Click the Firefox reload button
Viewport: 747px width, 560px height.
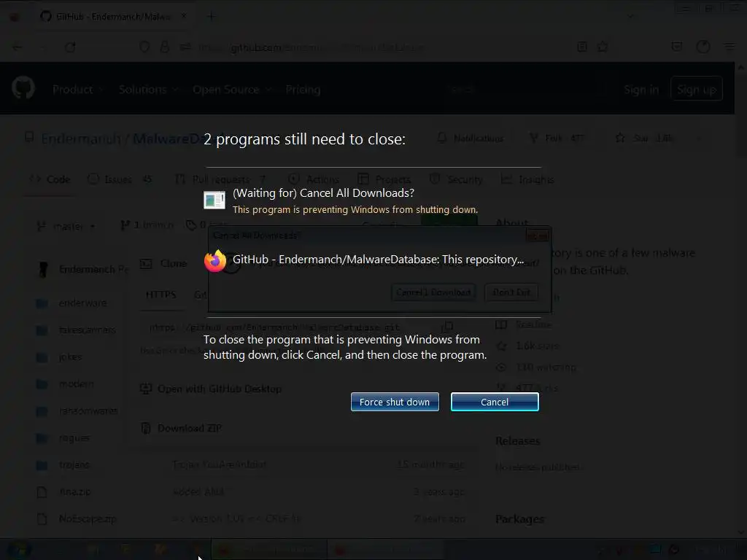[70, 47]
